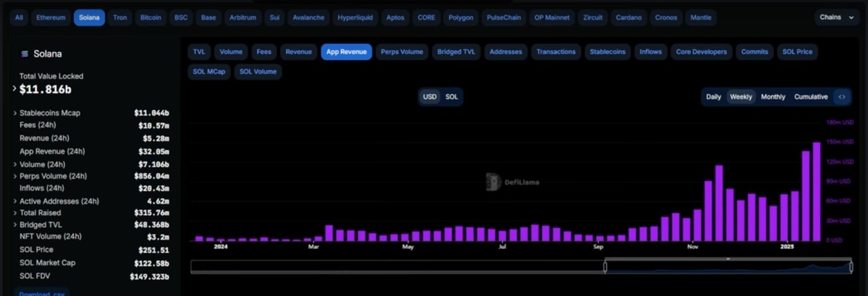Expand the Total Value Locked breakdown chevron
The height and width of the screenshot is (296, 868).
point(15,89)
